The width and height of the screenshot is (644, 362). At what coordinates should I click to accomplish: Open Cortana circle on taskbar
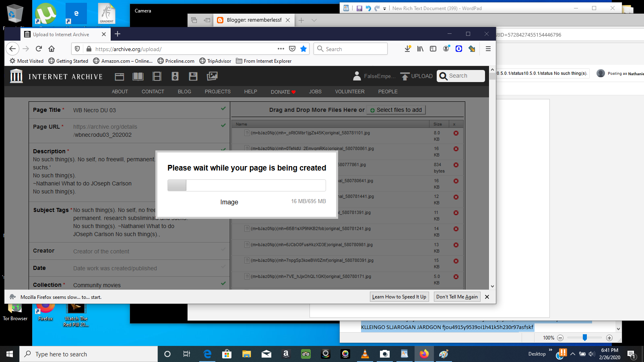click(x=167, y=354)
